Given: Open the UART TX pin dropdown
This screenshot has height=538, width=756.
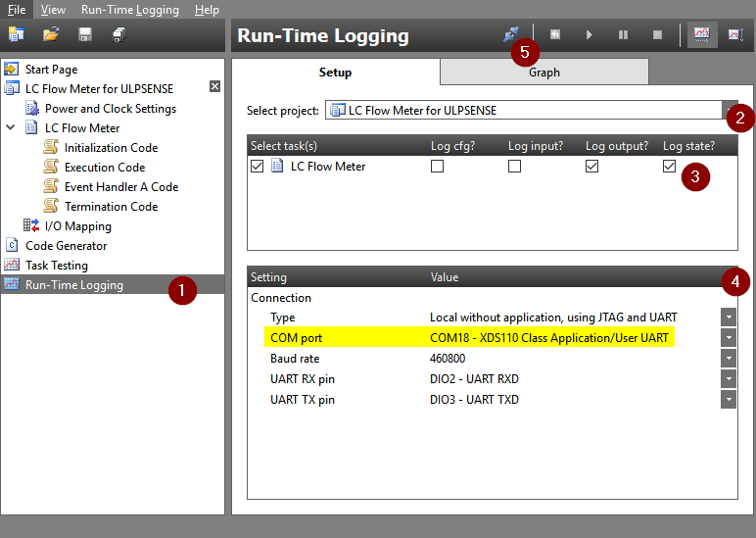Looking at the screenshot, I should [x=729, y=400].
